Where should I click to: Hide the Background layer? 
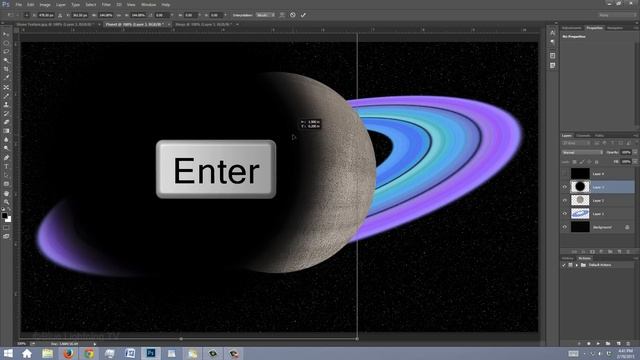click(565, 227)
